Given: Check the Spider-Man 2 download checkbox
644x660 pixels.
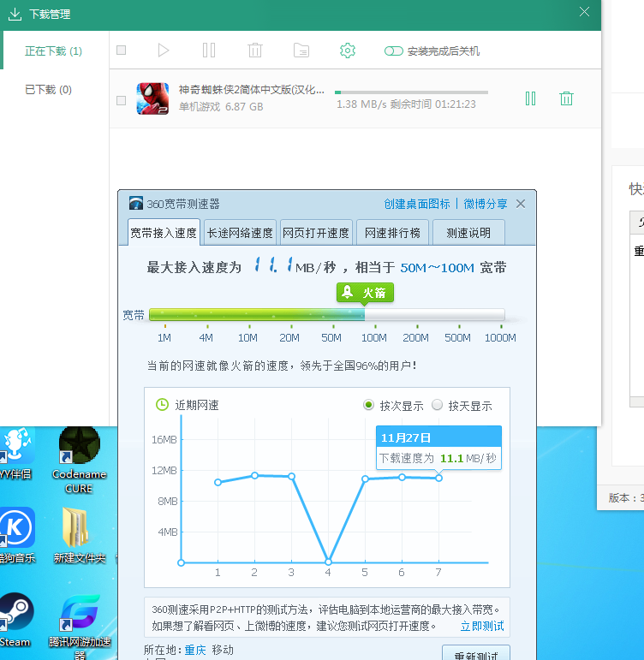Looking at the screenshot, I should [122, 100].
